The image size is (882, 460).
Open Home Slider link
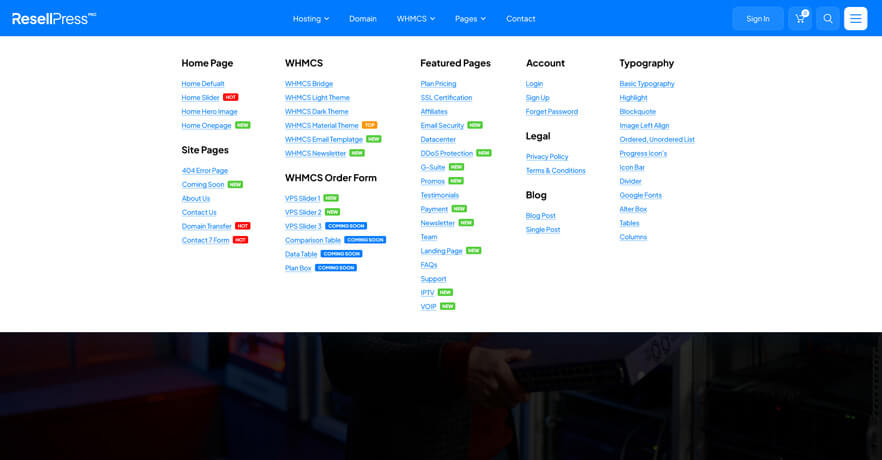(200, 98)
